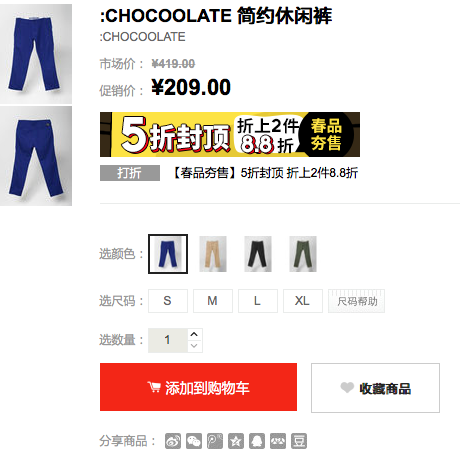Open the 5折封顶 promotion banner
The width and height of the screenshot is (460, 466).
(x=230, y=134)
